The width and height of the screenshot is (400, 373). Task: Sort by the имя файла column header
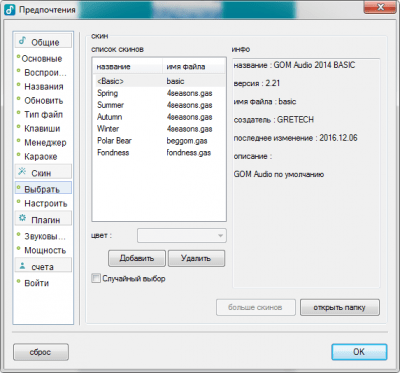pyautogui.click(x=194, y=67)
